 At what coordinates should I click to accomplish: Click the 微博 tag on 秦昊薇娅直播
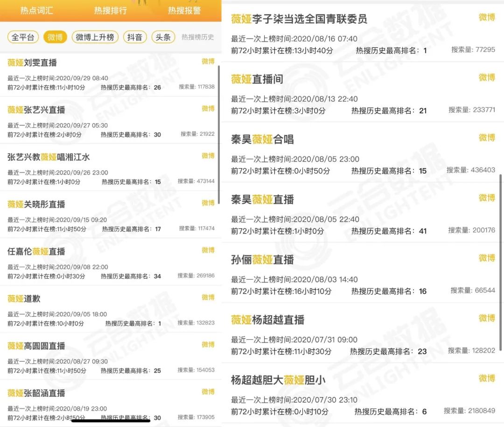pyautogui.click(x=487, y=198)
